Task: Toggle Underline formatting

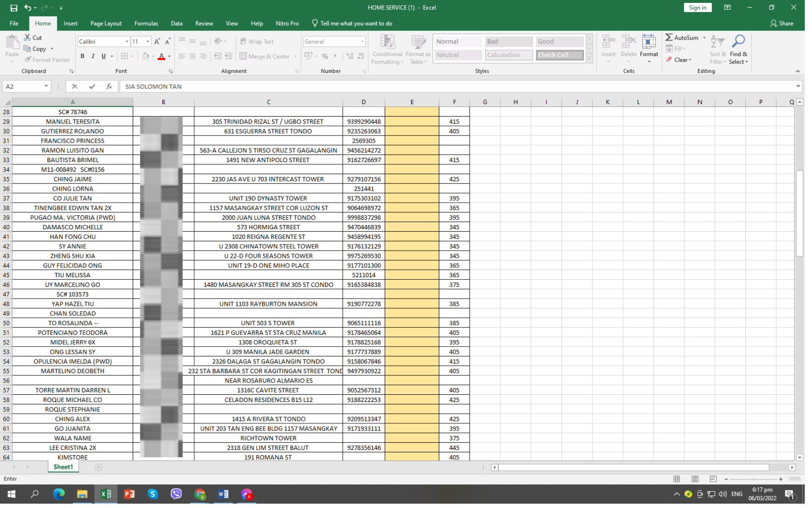Action: point(103,57)
